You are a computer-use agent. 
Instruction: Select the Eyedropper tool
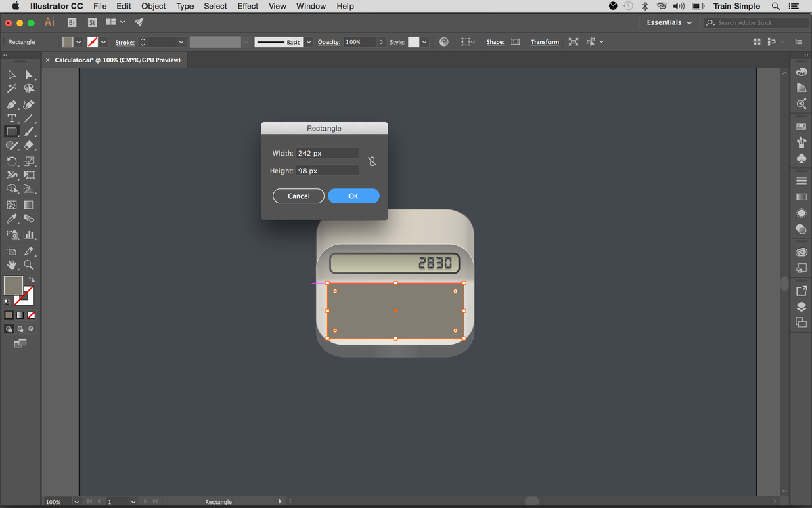[x=11, y=218]
